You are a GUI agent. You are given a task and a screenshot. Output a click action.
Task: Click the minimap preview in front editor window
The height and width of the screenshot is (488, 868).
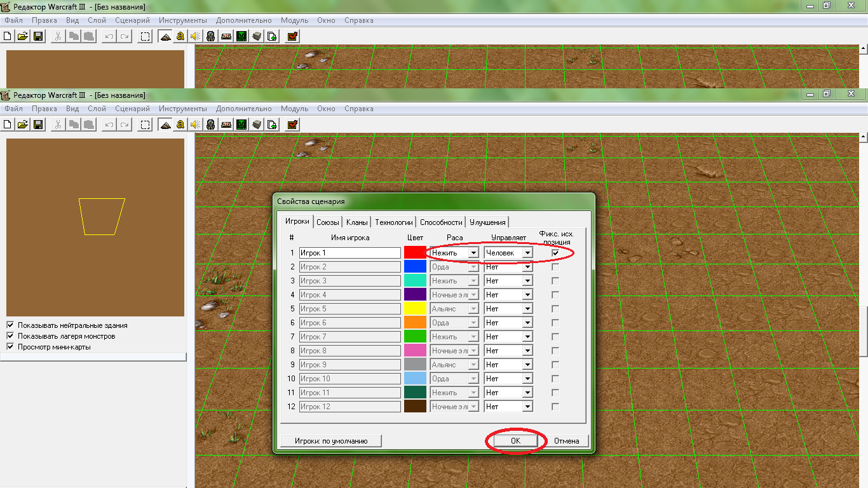pos(95,227)
